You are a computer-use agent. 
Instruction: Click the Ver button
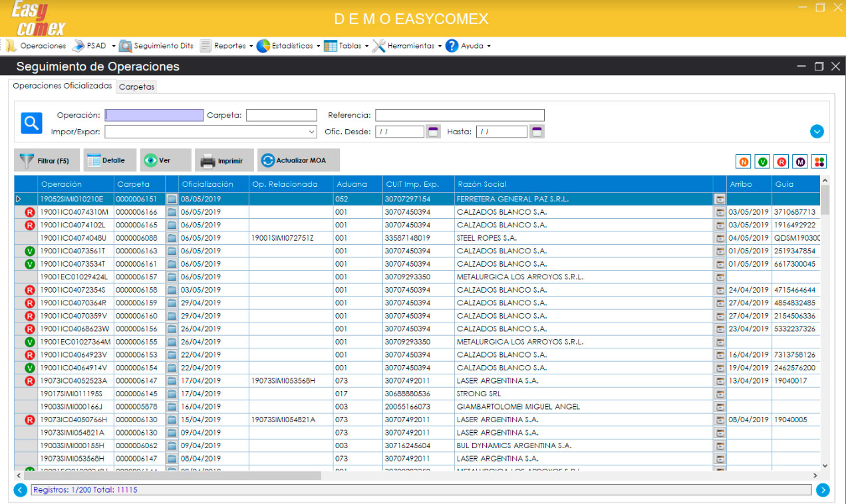point(166,160)
